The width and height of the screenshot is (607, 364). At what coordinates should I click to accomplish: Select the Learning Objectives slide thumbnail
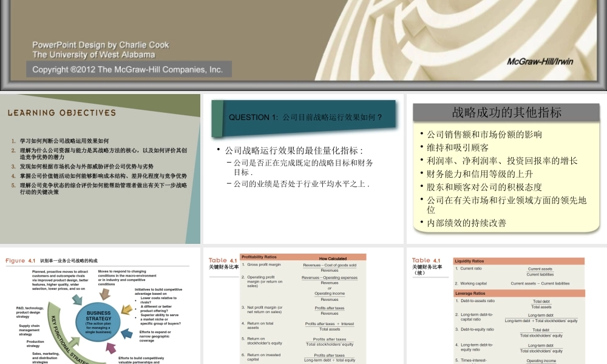coord(100,169)
